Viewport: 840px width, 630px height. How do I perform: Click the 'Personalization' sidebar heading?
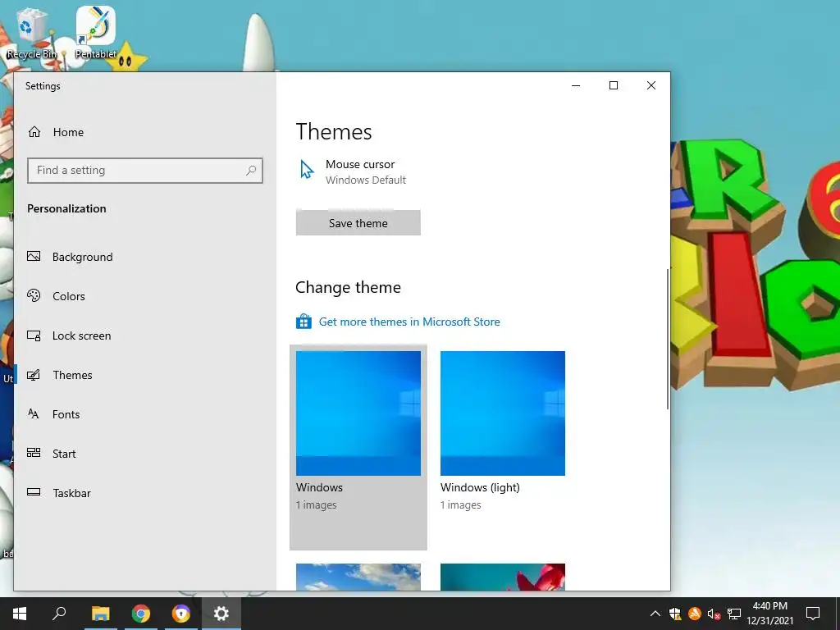pos(66,208)
